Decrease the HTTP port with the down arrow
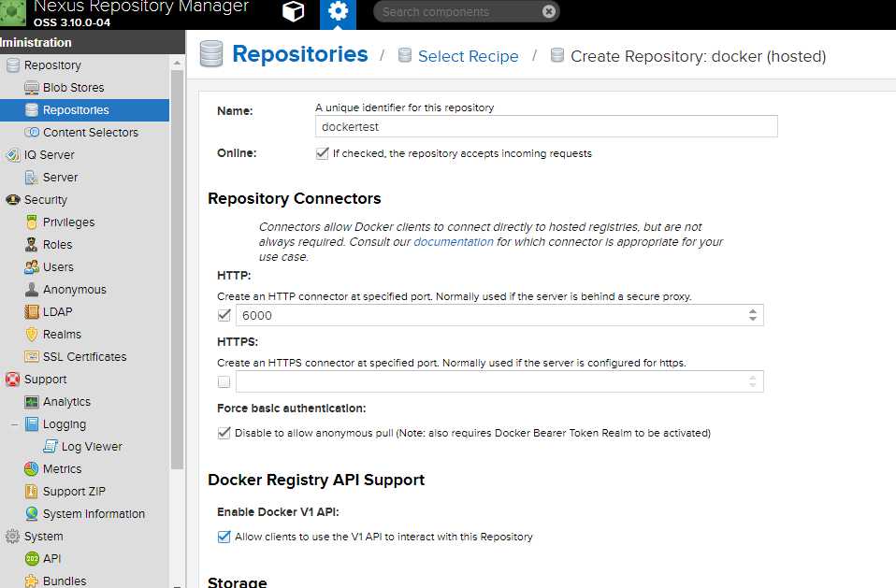 [x=753, y=319]
